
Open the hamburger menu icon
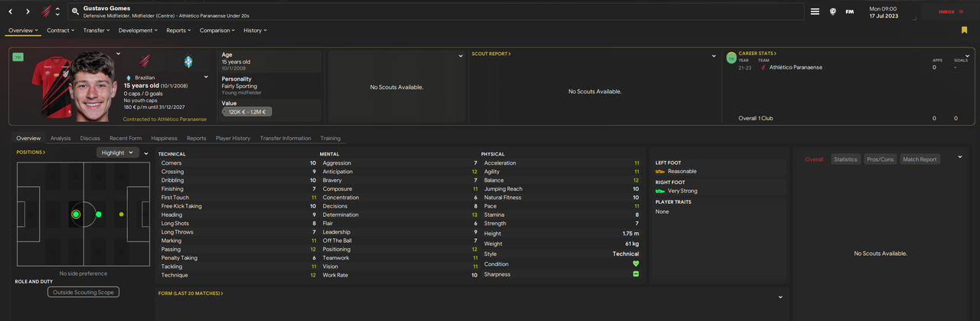click(x=815, y=11)
